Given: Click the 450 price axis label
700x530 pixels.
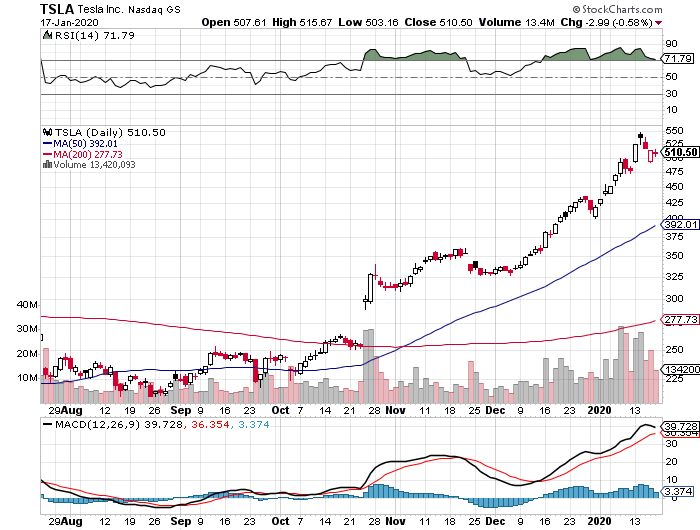Looking at the screenshot, I should click(x=674, y=187).
